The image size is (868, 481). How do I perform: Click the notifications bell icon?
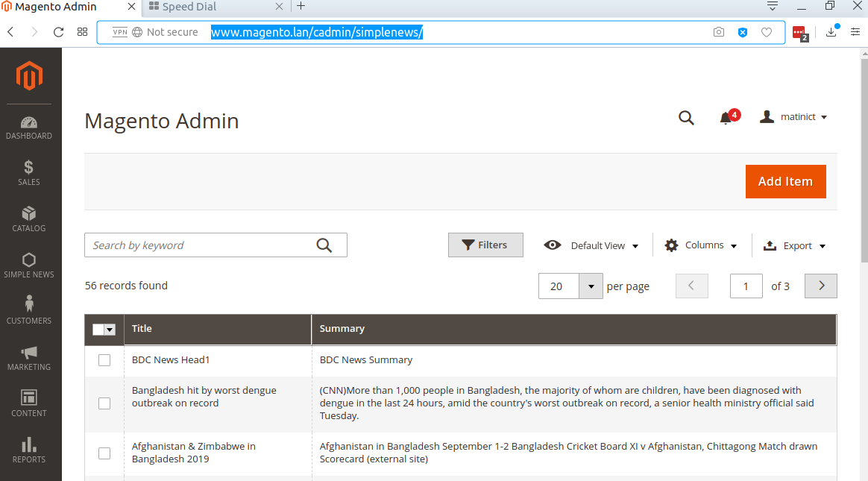(x=726, y=118)
